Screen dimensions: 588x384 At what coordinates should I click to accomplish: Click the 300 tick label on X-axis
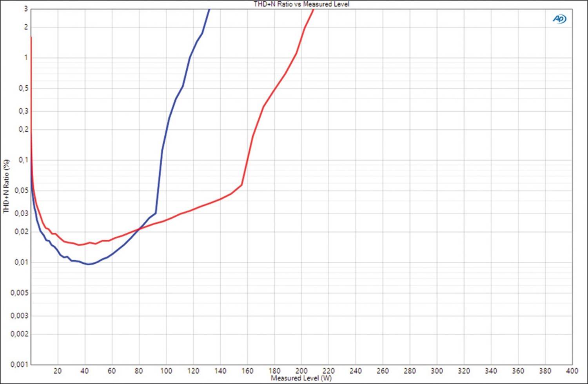tap(437, 371)
